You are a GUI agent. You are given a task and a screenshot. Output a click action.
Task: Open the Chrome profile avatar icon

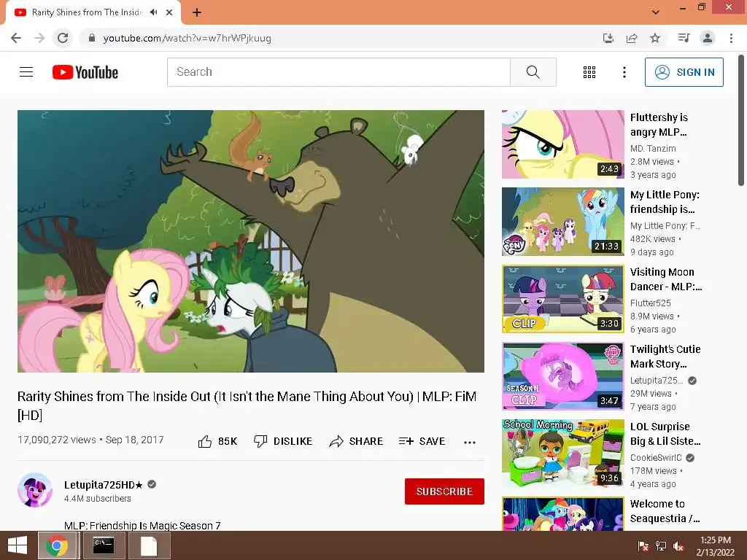pos(708,38)
